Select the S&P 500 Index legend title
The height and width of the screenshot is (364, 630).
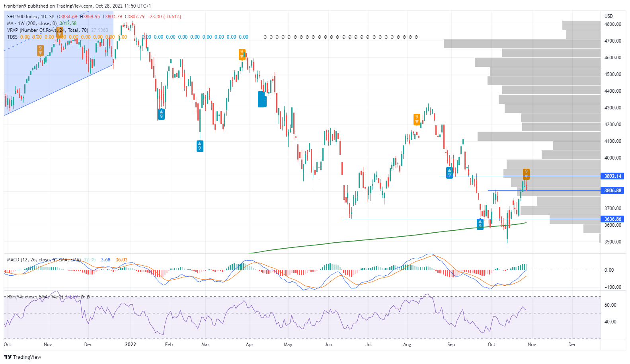coord(31,17)
